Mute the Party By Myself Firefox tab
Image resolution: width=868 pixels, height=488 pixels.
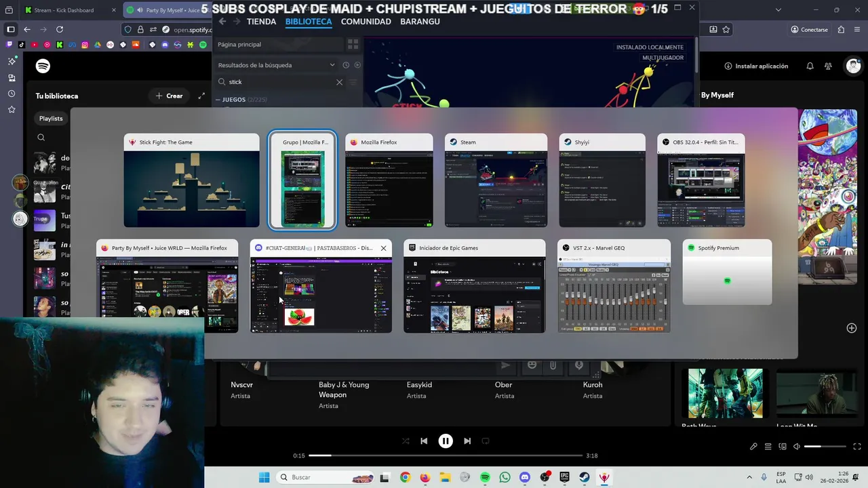click(140, 10)
